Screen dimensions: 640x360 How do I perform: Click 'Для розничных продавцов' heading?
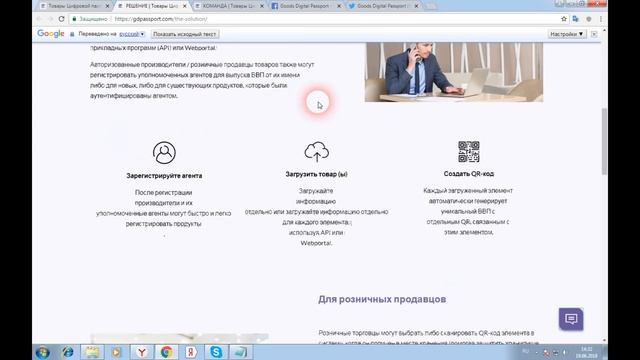(382, 299)
